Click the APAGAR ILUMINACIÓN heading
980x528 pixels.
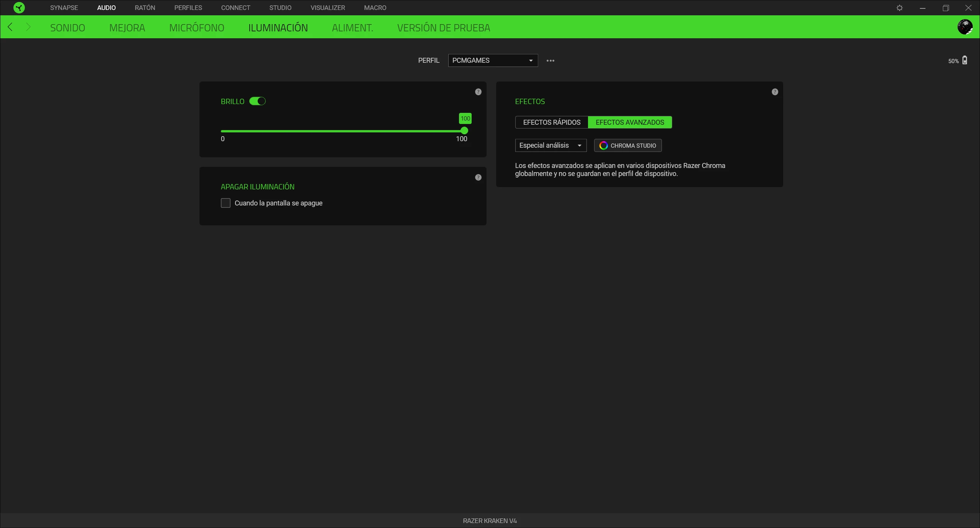coord(258,187)
